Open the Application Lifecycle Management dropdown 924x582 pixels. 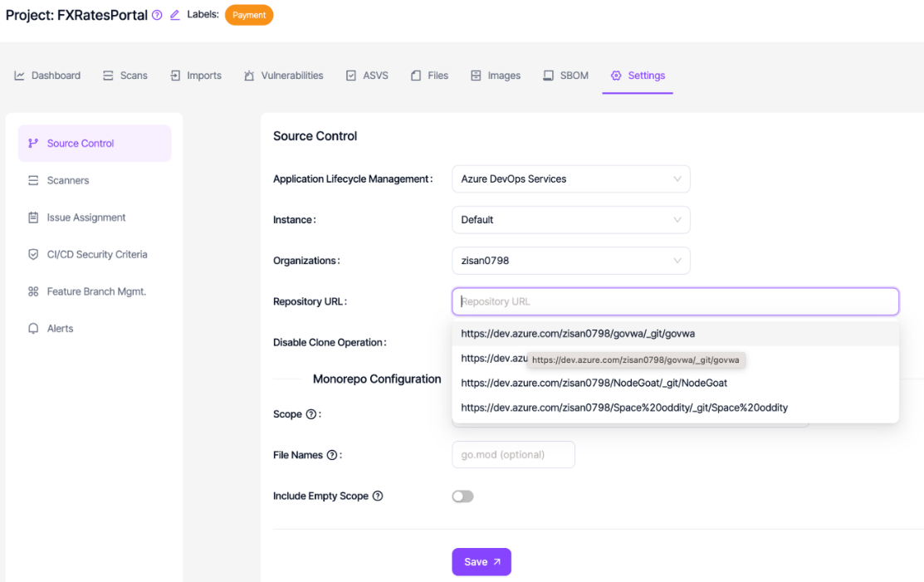(x=570, y=179)
